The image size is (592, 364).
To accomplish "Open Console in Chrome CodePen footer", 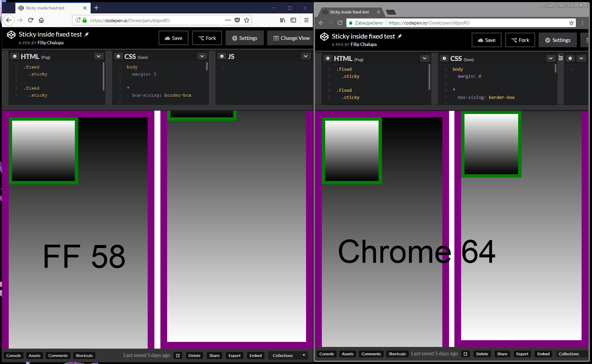I will (x=327, y=354).
